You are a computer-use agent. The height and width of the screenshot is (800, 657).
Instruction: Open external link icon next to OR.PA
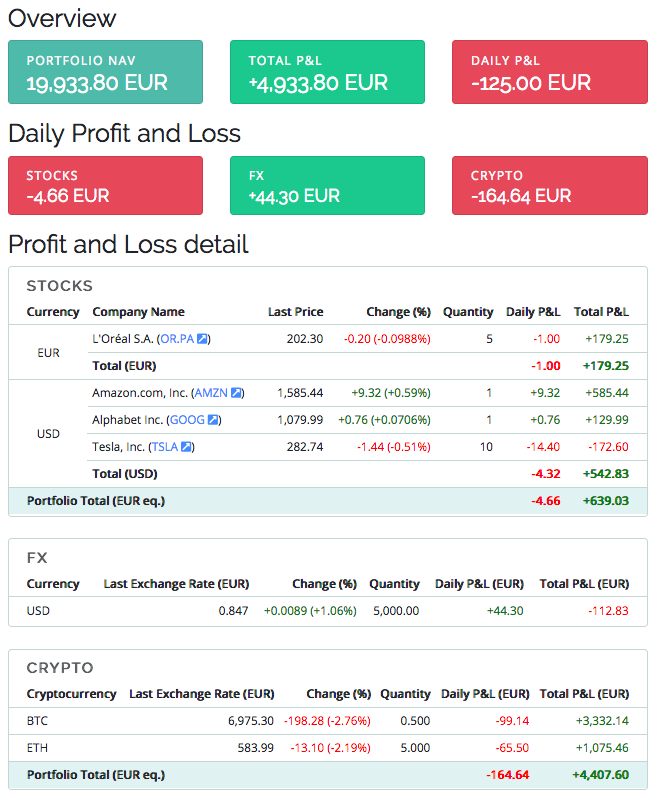coord(203,339)
